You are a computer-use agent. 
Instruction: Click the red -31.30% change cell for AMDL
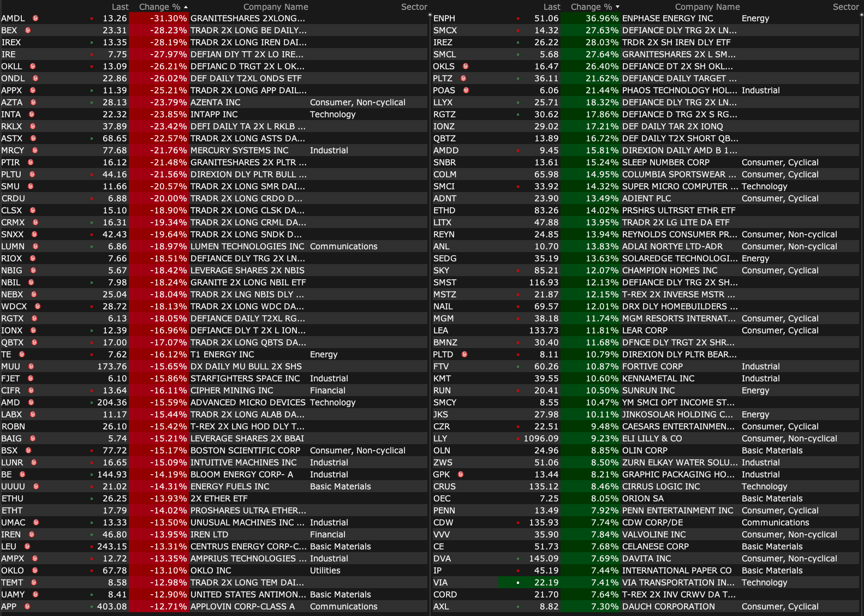(161, 19)
